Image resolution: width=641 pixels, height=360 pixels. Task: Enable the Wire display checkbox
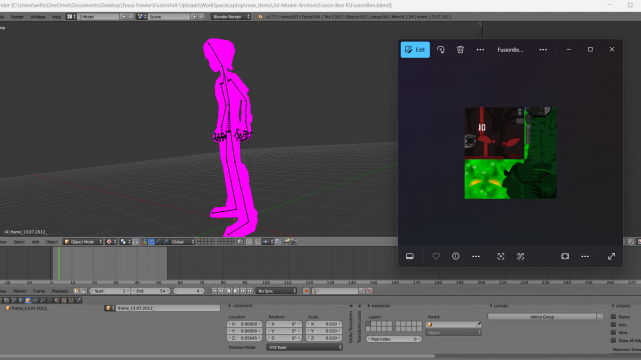click(613, 332)
